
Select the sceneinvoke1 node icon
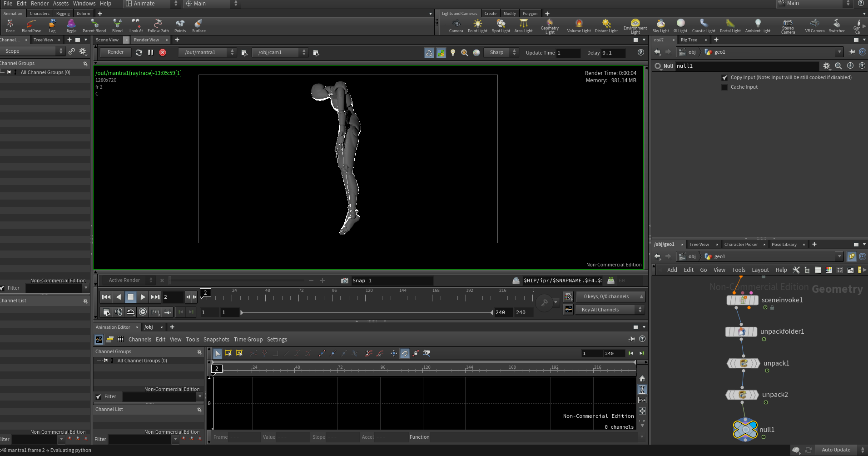[x=743, y=300]
